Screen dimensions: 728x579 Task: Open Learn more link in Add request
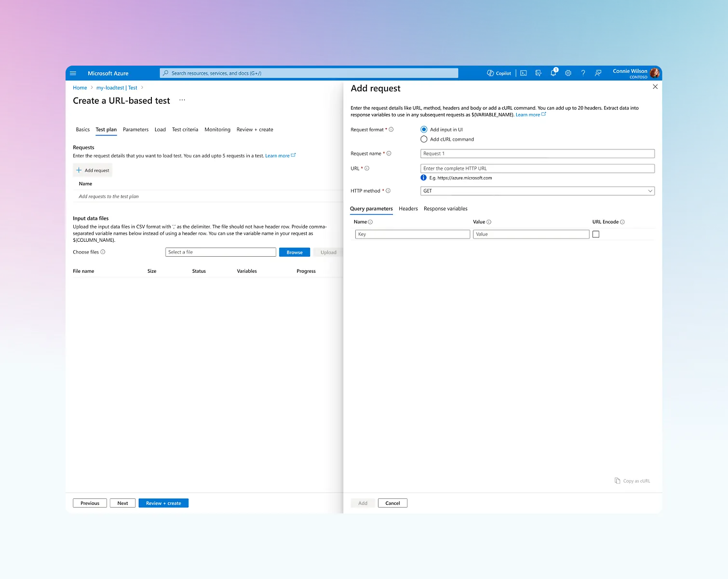pyautogui.click(x=531, y=115)
